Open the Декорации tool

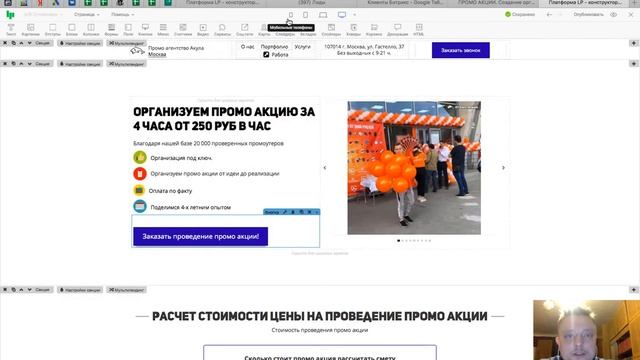tap(398, 30)
